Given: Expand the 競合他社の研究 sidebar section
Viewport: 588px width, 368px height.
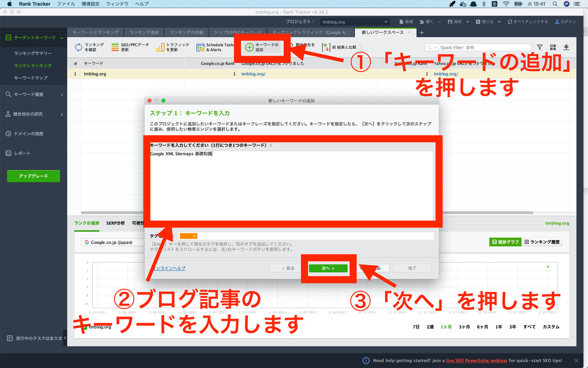Looking at the screenshot, I should pyautogui.click(x=61, y=114).
